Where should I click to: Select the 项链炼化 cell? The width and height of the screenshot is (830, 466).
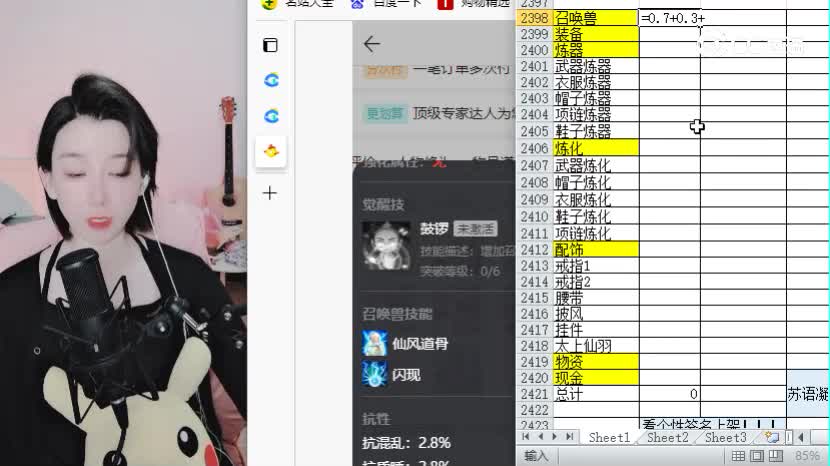pos(596,234)
